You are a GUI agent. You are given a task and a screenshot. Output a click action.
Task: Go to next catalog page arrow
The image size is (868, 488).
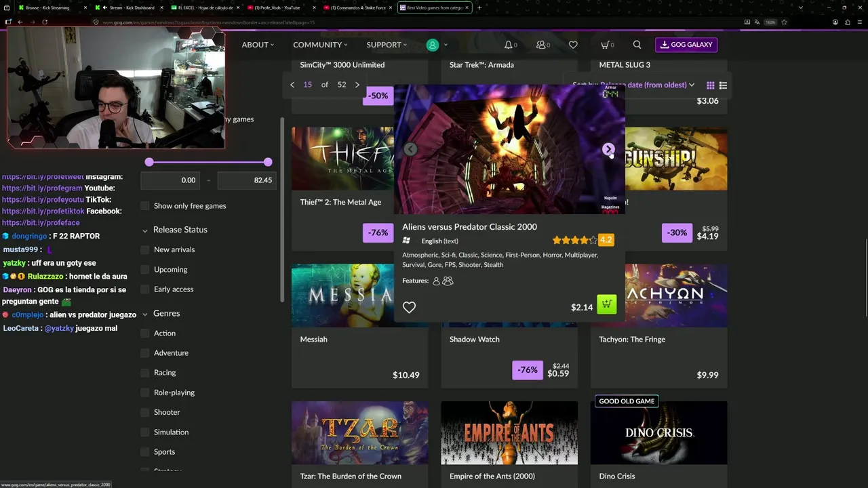(357, 85)
